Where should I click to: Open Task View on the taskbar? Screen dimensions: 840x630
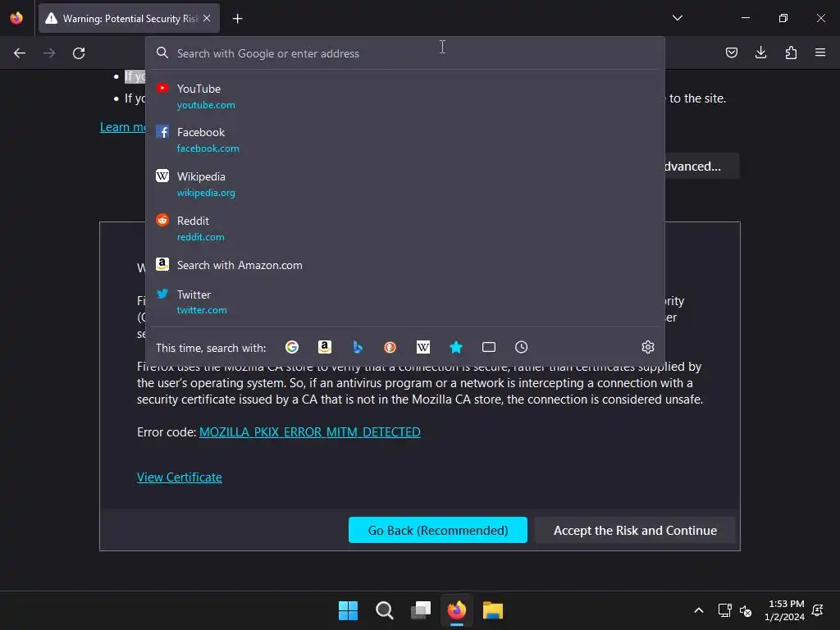click(x=421, y=610)
